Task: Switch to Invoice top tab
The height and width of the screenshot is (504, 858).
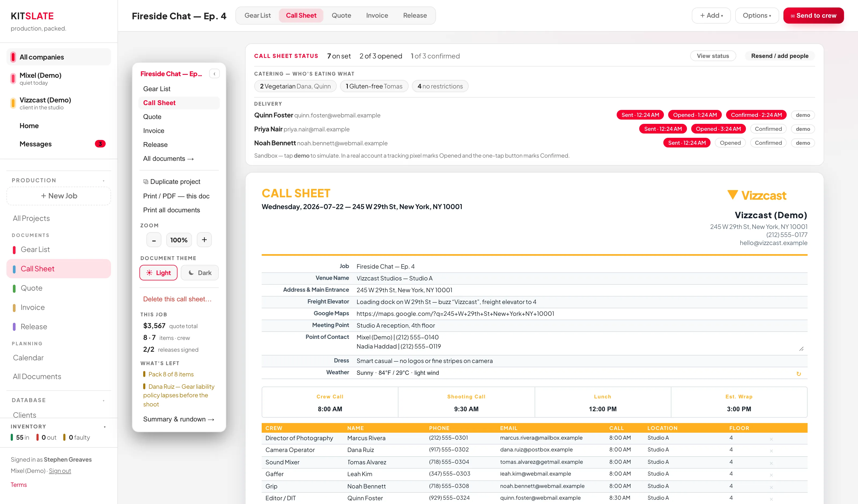Action: click(377, 16)
